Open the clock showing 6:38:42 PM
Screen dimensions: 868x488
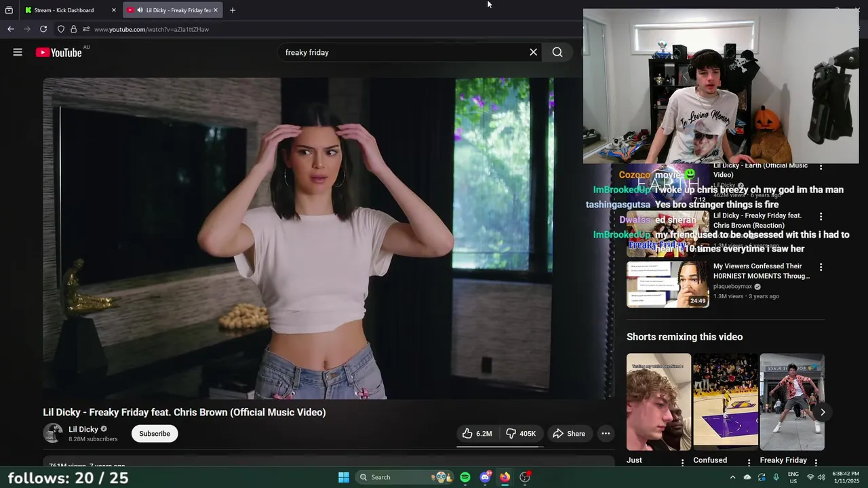click(x=846, y=477)
